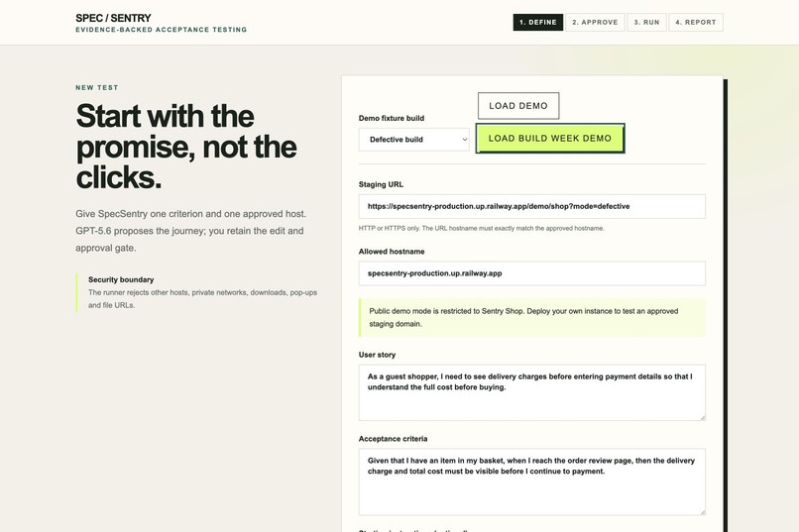
Task: Click the Allowed hostname label
Action: [392, 252]
